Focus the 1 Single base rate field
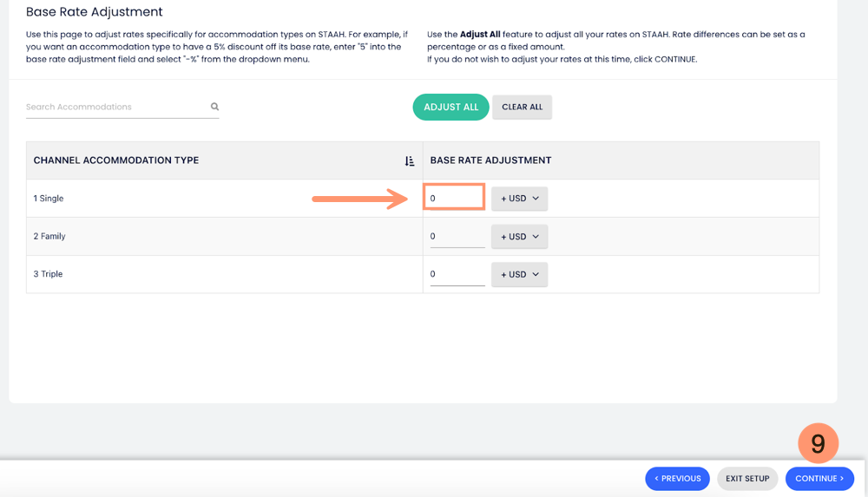Image resolution: width=868 pixels, height=497 pixels. (x=454, y=198)
